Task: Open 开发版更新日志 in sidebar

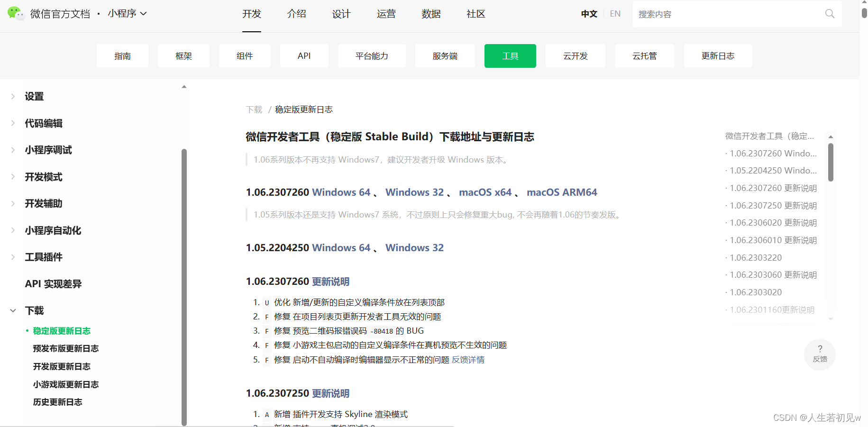Action: (62, 366)
